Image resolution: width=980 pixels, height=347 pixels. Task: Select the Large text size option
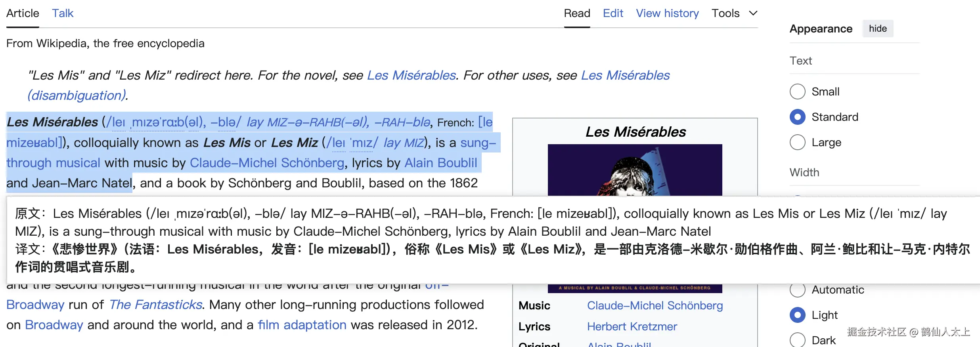[798, 142]
